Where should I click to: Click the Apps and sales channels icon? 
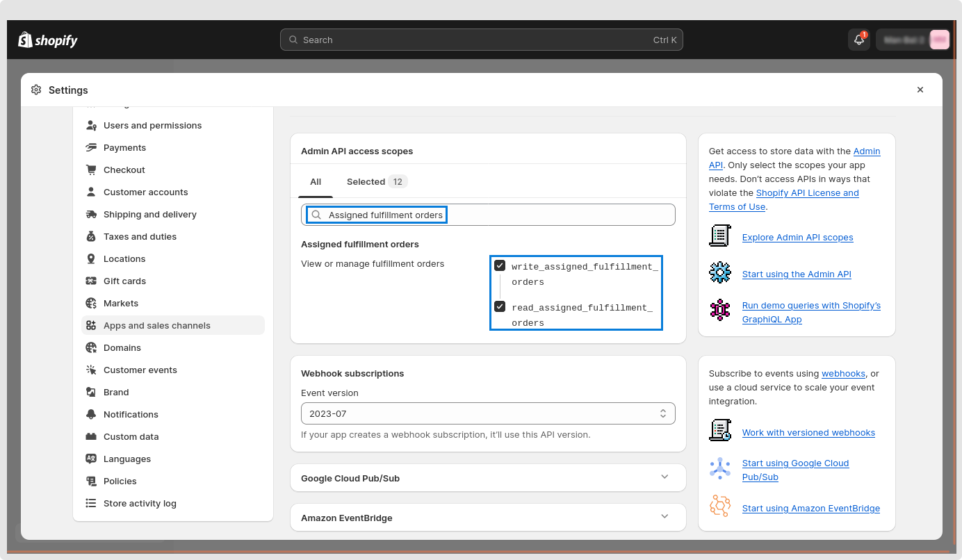pos(91,326)
